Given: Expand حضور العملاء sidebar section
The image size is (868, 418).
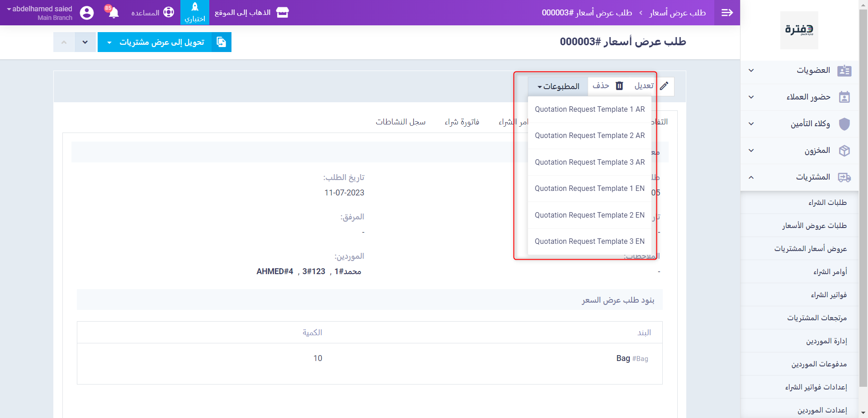Looking at the screenshot, I should click(x=799, y=97).
